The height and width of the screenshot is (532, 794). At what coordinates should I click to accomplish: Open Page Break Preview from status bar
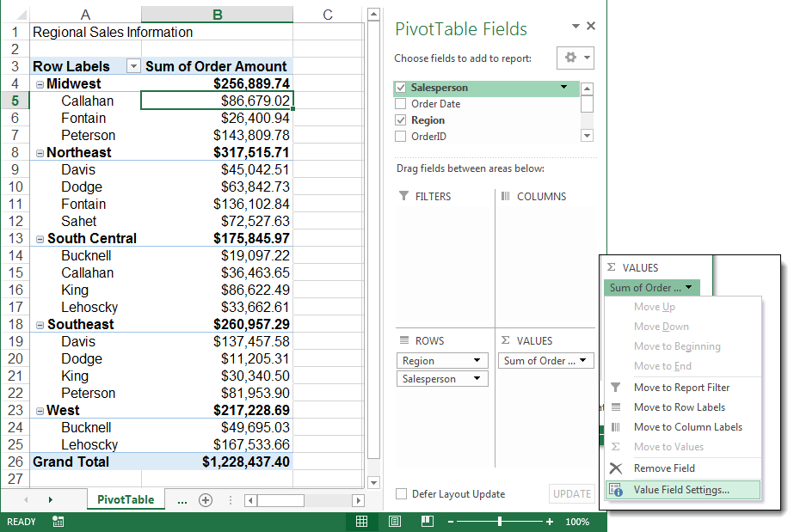click(427, 521)
